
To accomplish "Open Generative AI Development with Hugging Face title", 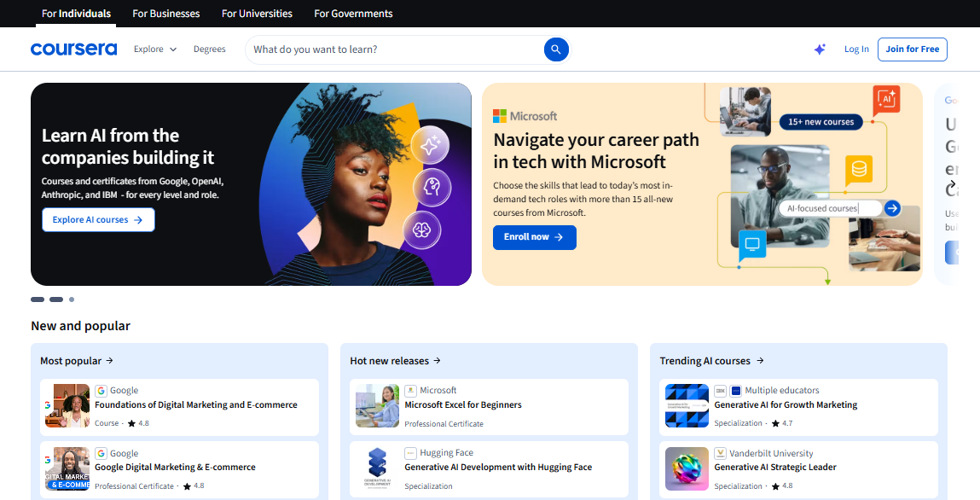I will 498,468.
